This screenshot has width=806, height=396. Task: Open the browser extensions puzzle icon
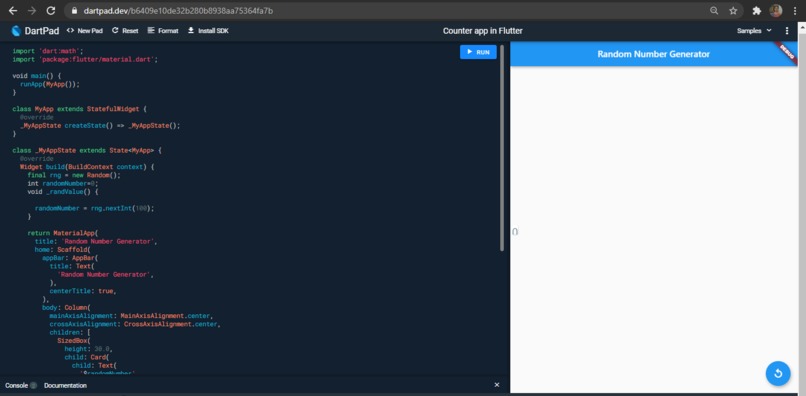(757, 10)
